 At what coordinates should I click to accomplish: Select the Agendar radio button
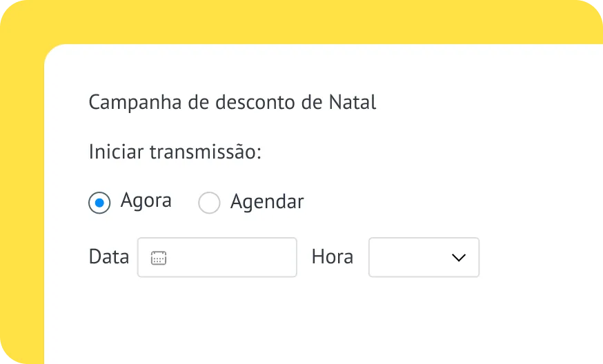[x=209, y=203]
